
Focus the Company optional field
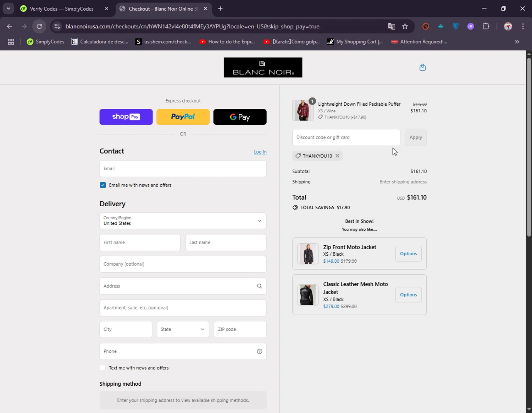click(x=183, y=264)
